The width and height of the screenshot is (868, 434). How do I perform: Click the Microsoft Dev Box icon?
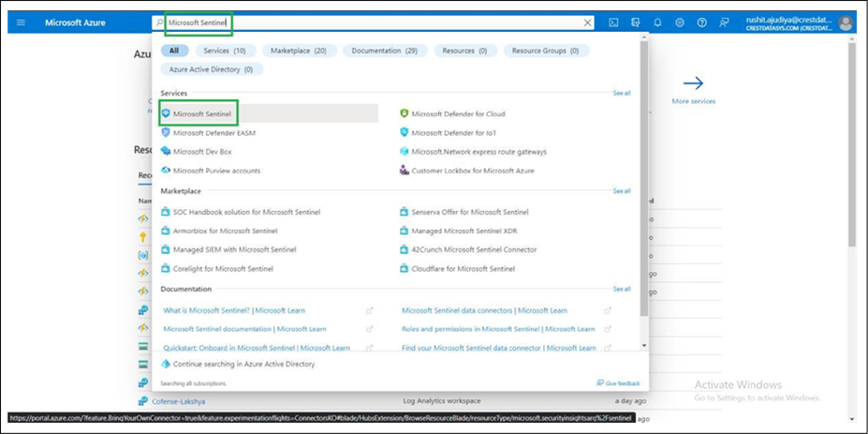coord(166,151)
